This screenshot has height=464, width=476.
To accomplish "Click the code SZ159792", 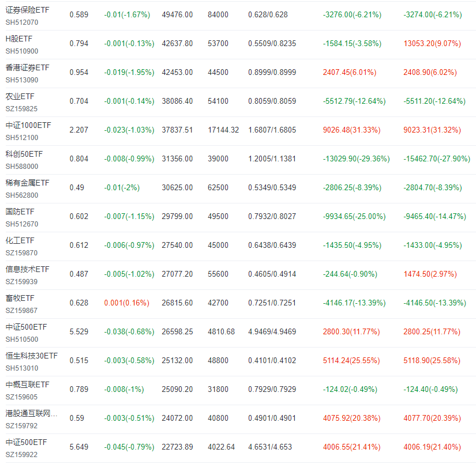I will pos(21,426).
